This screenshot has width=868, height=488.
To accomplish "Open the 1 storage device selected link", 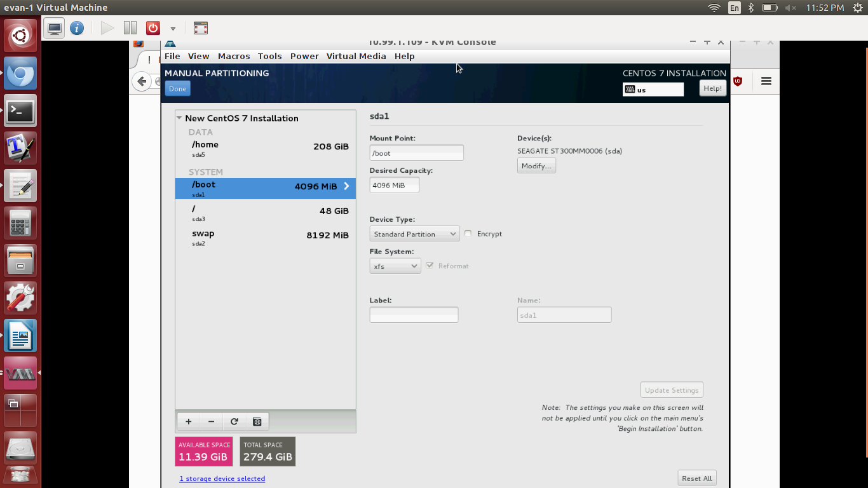I will click(222, 478).
